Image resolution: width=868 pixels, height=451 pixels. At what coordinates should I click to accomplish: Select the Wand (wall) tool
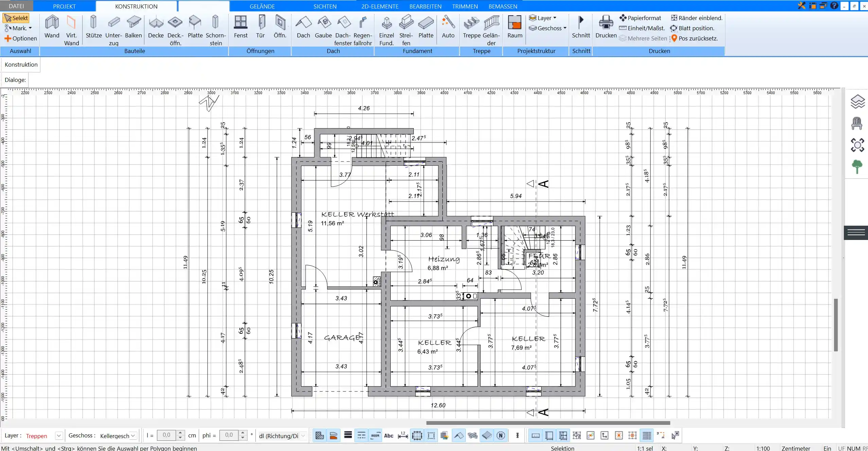(52, 27)
